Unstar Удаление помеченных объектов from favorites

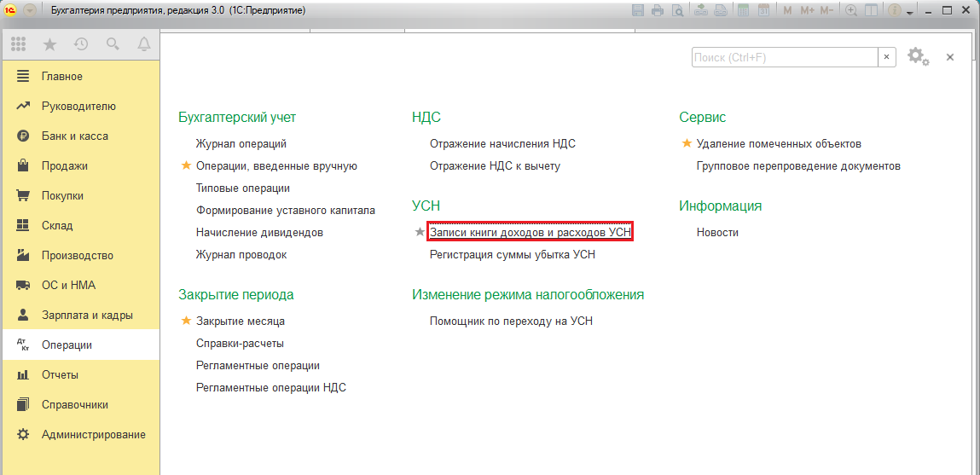pyautogui.click(x=687, y=144)
